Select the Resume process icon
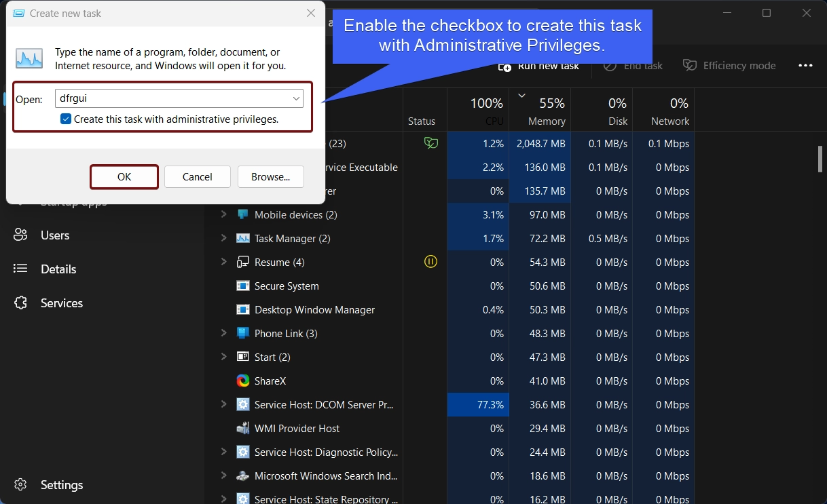Screen dimensions: 827x504 pos(242,263)
